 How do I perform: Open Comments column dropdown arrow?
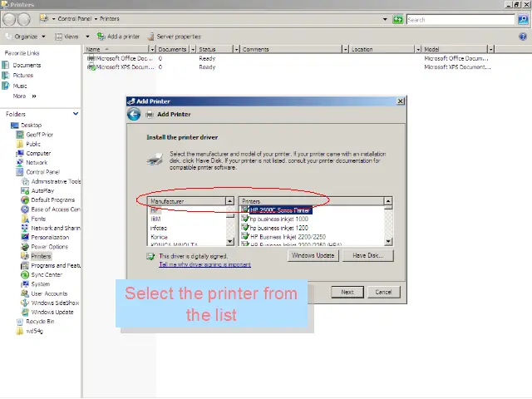pos(346,50)
